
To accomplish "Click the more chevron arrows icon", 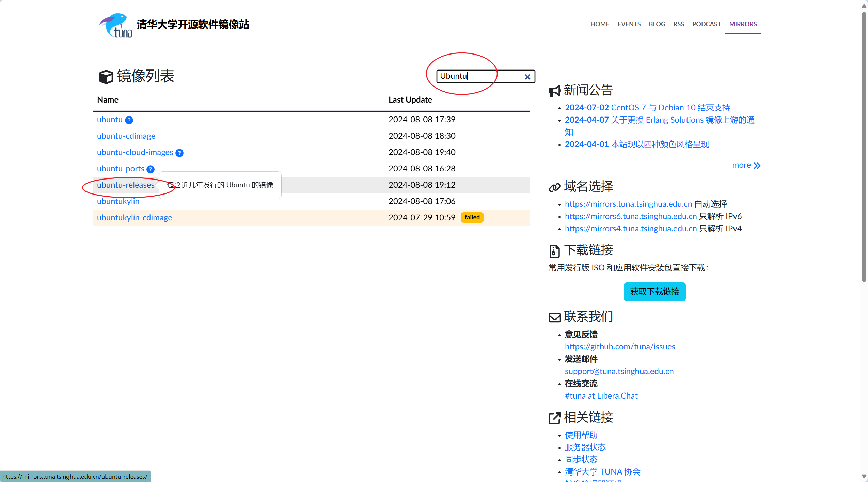I will [757, 166].
